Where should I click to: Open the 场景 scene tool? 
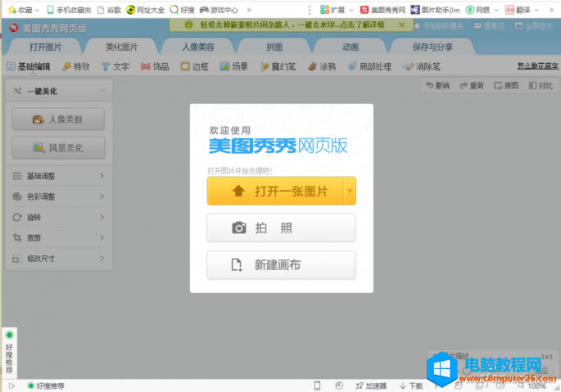click(234, 65)
